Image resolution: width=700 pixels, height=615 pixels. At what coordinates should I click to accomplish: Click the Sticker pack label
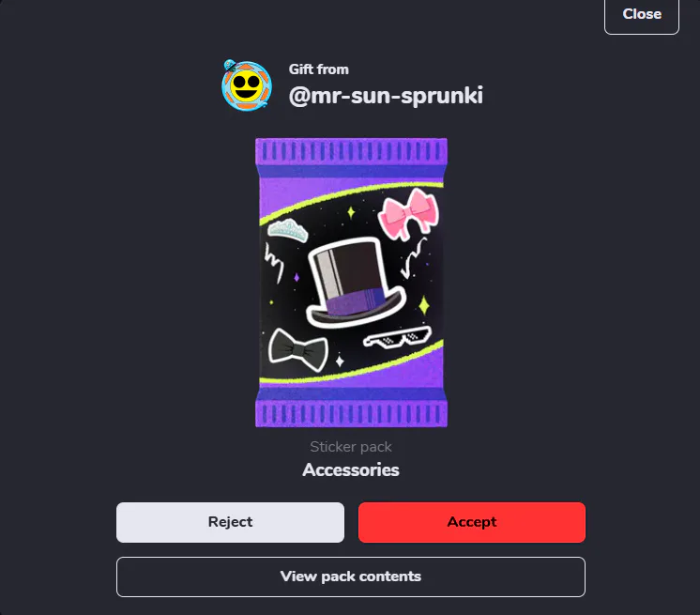(x=351, y=447)
